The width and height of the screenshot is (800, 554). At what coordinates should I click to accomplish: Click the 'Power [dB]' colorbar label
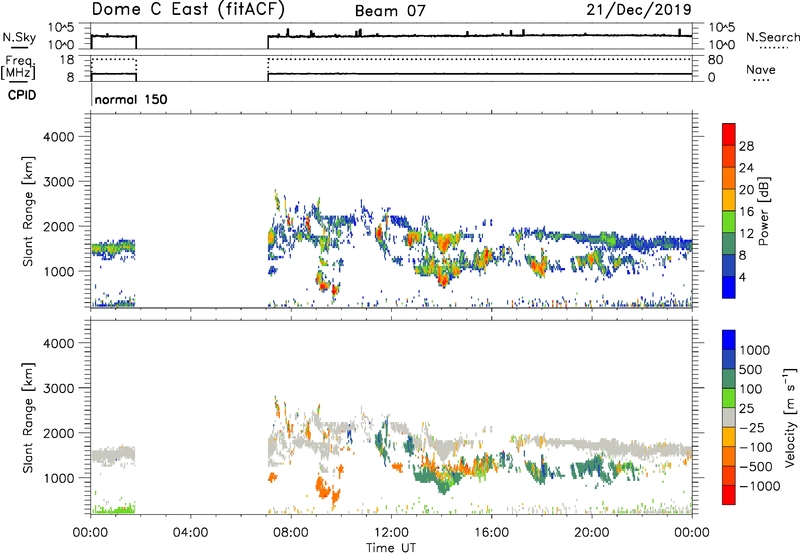(x=763, y=211)
